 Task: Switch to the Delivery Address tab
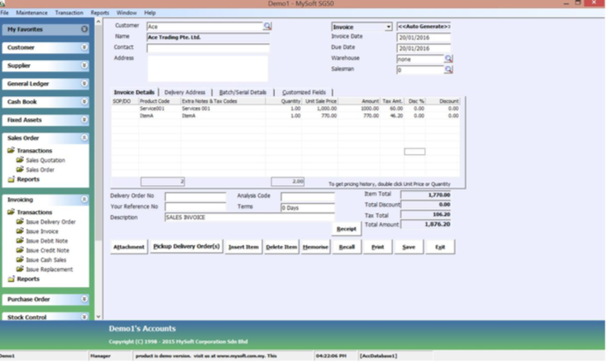(185, 92)
